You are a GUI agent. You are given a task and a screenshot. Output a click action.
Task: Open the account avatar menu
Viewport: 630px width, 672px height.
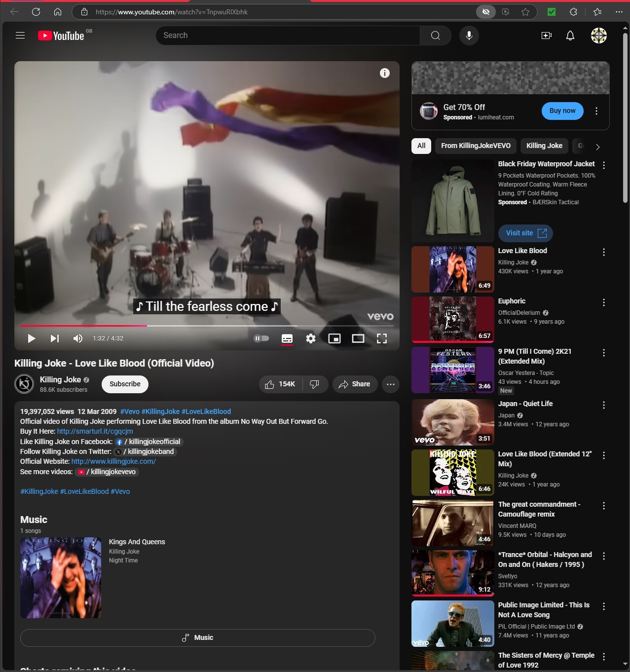[x=599, y=36]
